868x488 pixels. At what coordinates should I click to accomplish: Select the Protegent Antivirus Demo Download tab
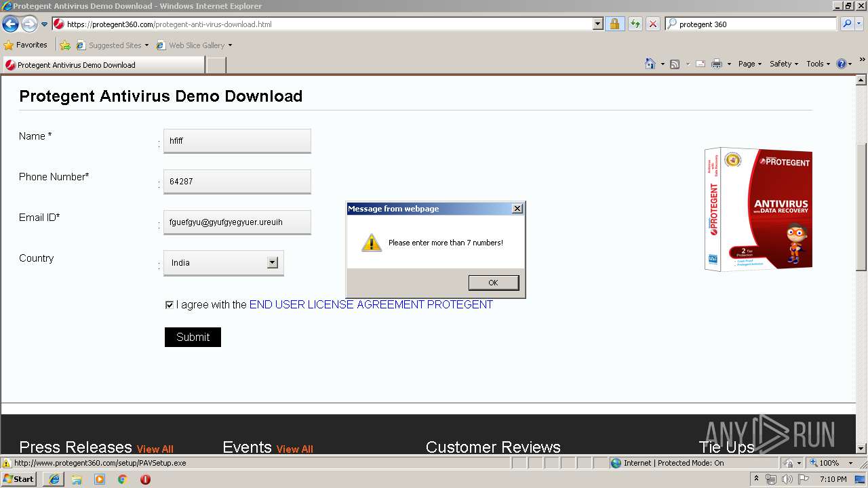point(103,65)
